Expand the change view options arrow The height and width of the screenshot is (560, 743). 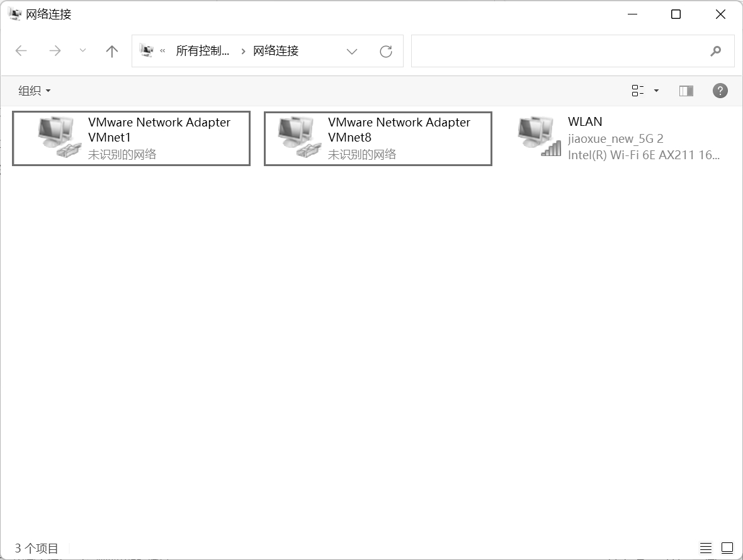coord(656,91)
